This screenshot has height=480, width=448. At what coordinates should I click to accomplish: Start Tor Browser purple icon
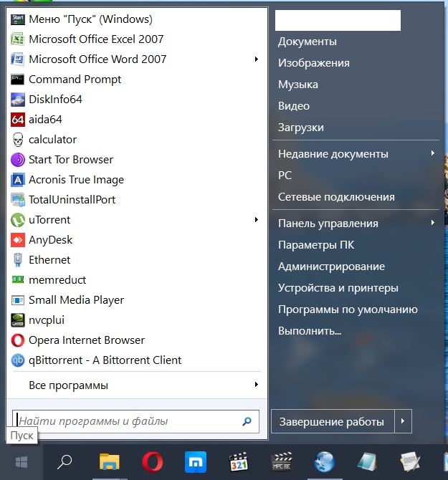point(18,160)
